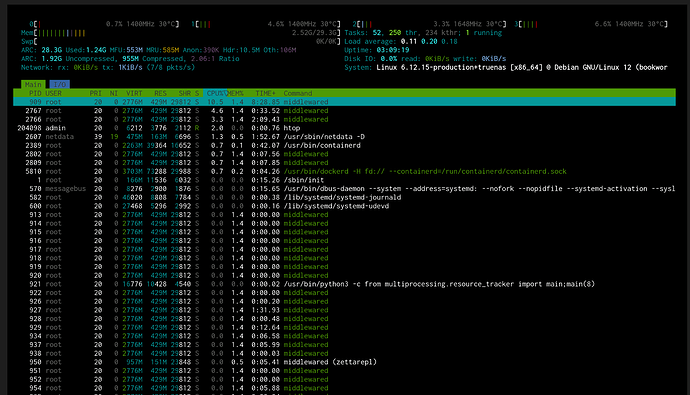Sort by the SHR column header
The width and height of the screenshot is (690, 395).
coord(184,93)
